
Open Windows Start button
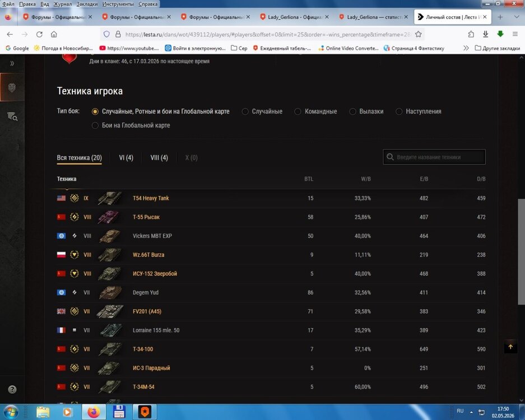point(11,412)
